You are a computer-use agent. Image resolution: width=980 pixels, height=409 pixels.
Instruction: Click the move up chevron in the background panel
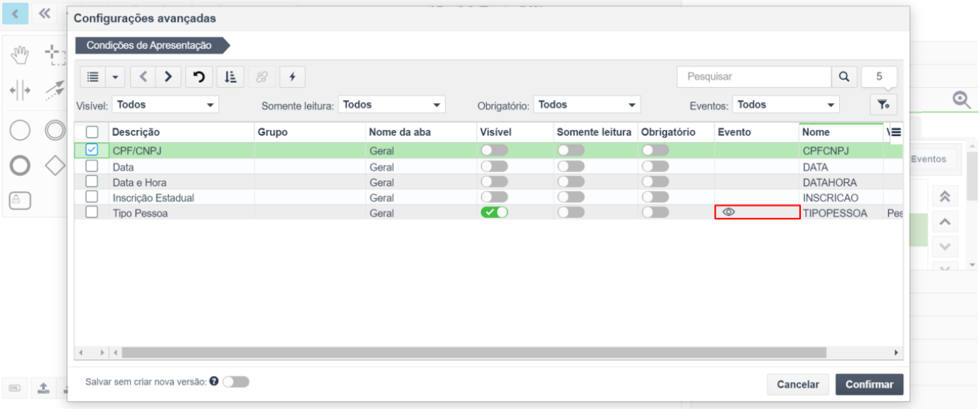point(946,222)
